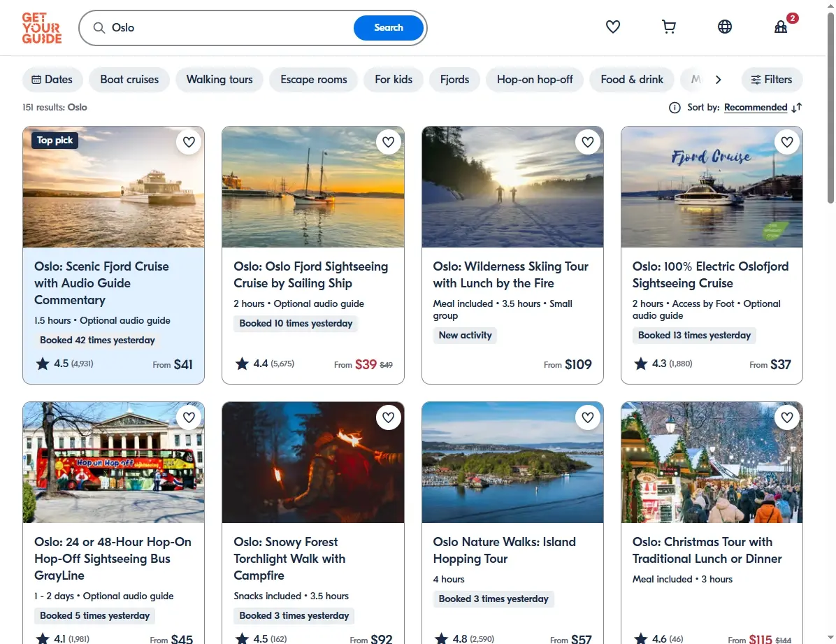Select the Boat cruises category chip
The height and width of the screenshot is (644, 836).
coord(129,80)
